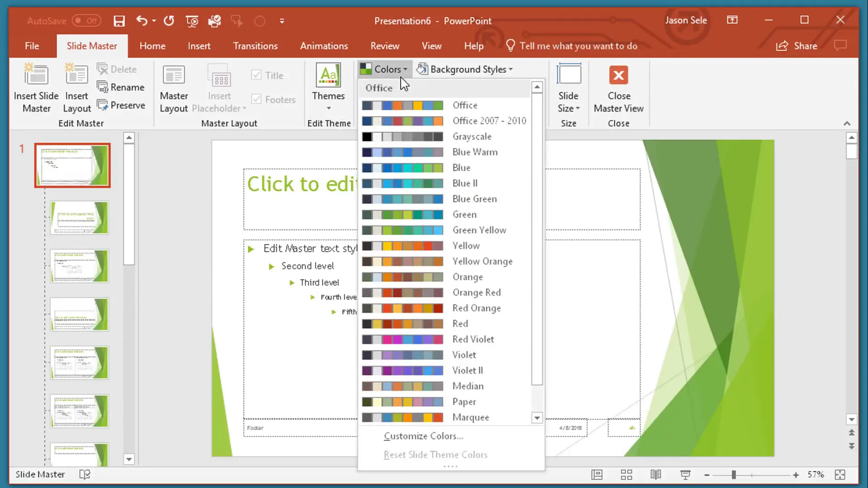The height and width of the screenshot is (488, 868).
Task: Click the zoom slider handle
Action: coord(734,474)
